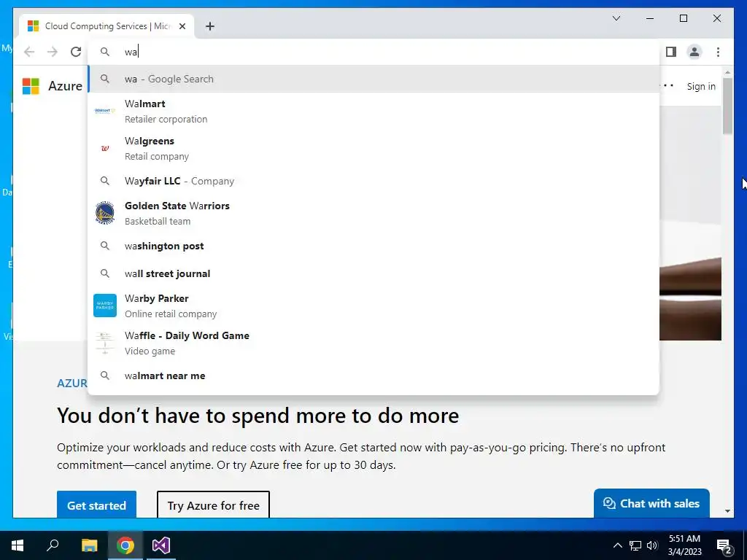Choose the Walmart Retailer corporation suggestion

[x=373, y=112]
